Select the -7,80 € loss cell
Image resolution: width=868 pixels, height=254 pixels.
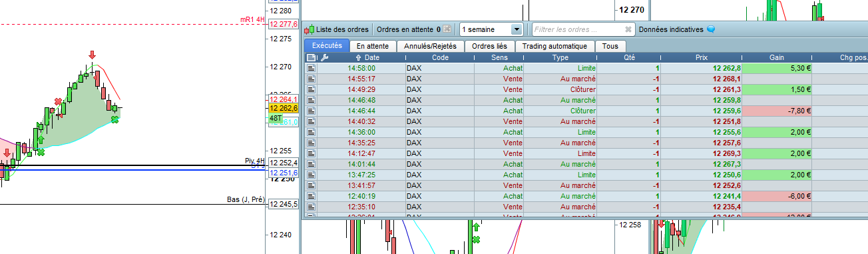pos(777,111)
